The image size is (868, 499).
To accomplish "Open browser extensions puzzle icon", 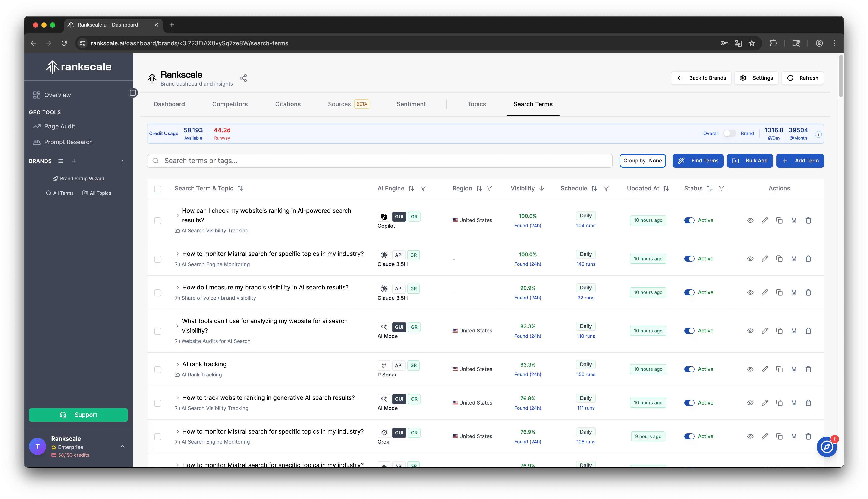I will coord(774,43).
